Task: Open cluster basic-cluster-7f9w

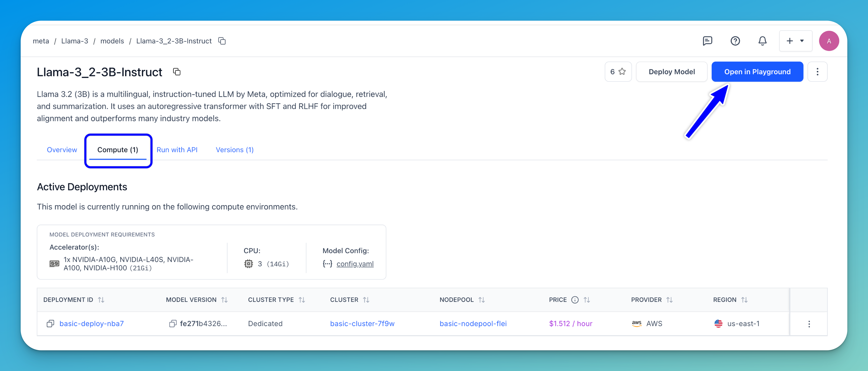Action: click(x=362, y=323)
